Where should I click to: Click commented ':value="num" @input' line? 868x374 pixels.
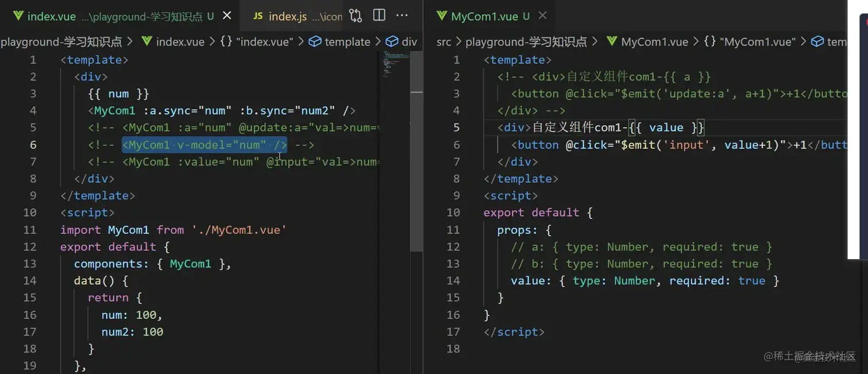point(234,162)
